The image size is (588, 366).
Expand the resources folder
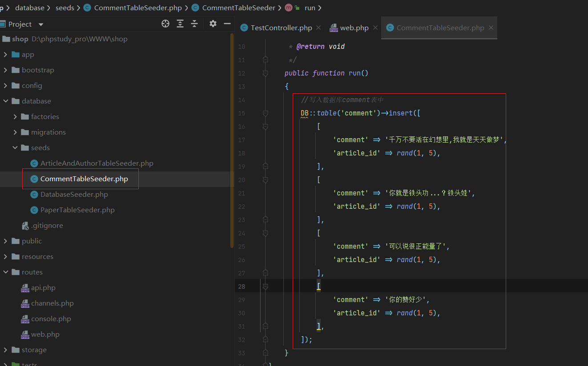click(5, 257)
